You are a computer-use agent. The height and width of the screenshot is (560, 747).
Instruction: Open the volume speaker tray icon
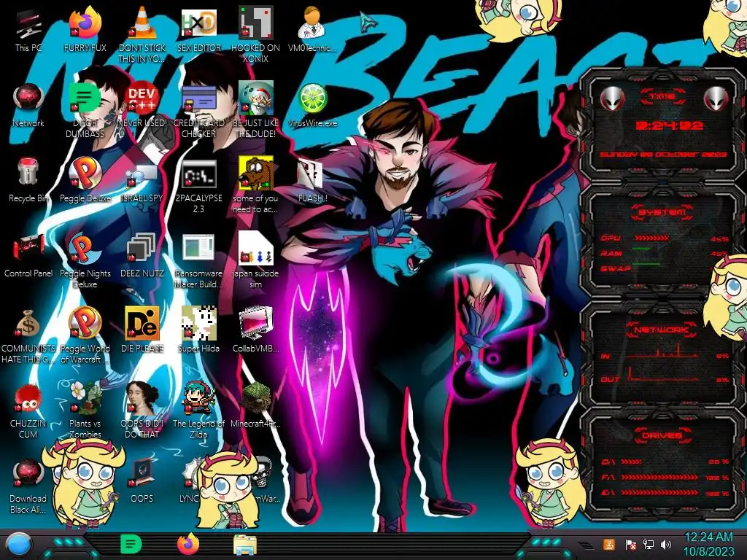coord(666,544)
